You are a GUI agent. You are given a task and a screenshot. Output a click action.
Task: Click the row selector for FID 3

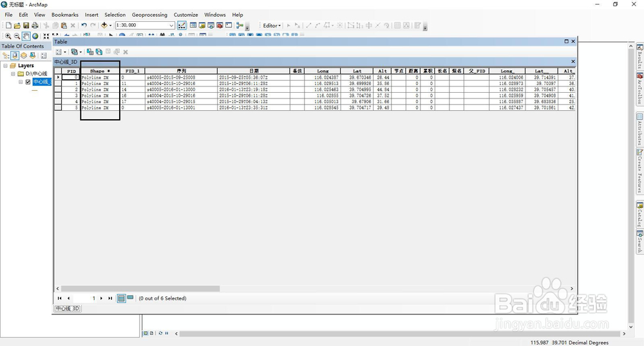pyautogui.click(x=58, y=95)
